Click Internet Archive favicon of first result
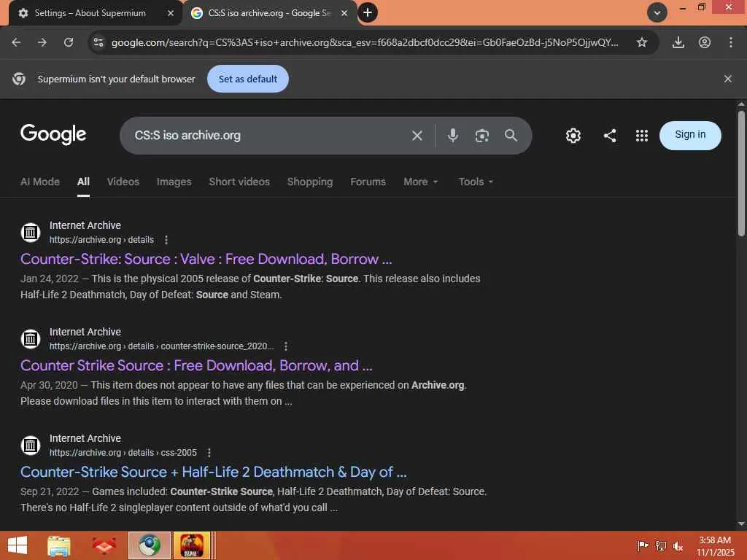Screen dimensions: 747x560 [x=31, y=233]
